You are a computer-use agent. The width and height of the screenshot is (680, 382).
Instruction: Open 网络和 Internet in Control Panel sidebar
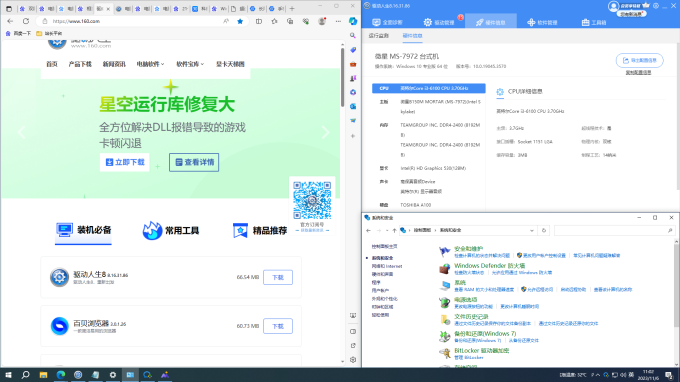386,266
